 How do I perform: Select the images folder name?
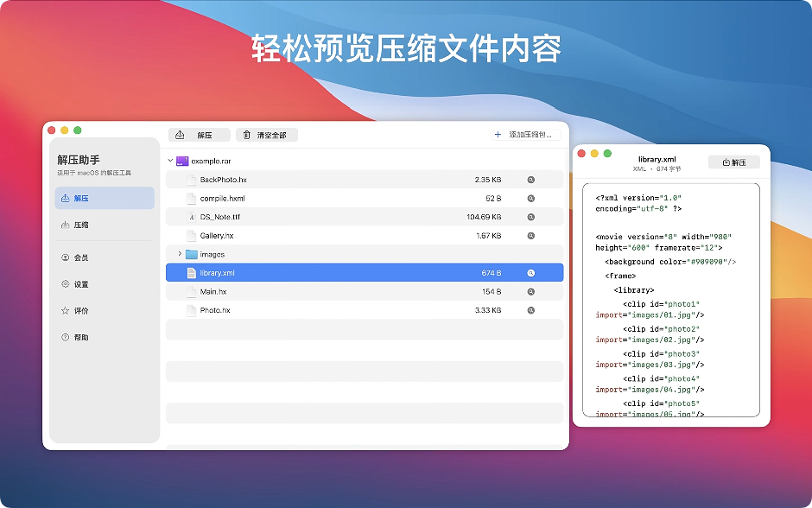[x=213, y=254]
